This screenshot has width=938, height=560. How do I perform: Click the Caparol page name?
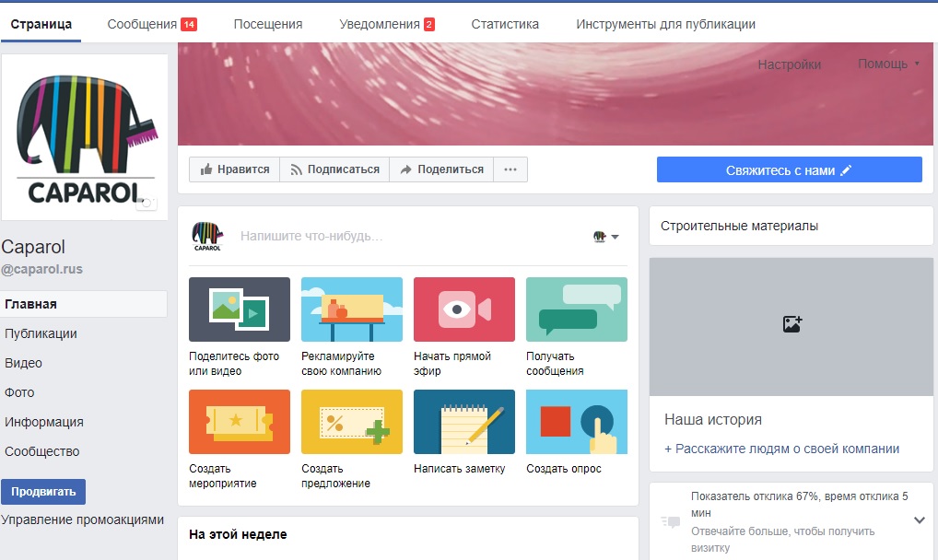pyautogui.click(x=33, y=247)
